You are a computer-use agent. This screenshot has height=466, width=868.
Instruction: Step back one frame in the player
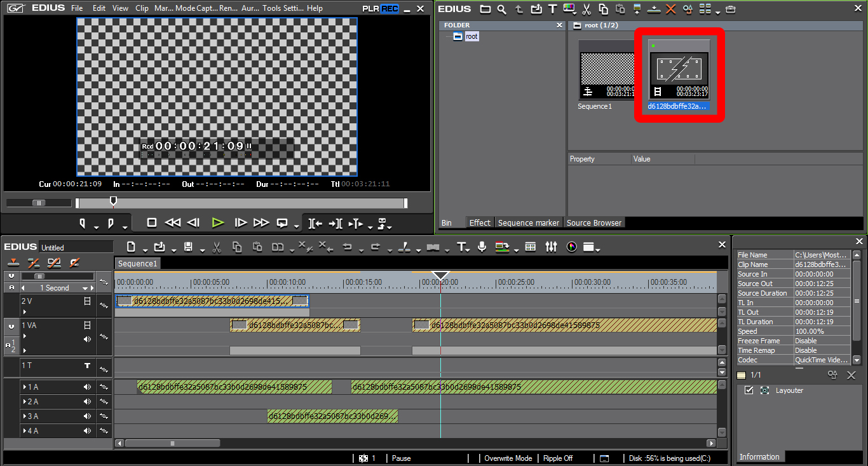pos(194,223)
